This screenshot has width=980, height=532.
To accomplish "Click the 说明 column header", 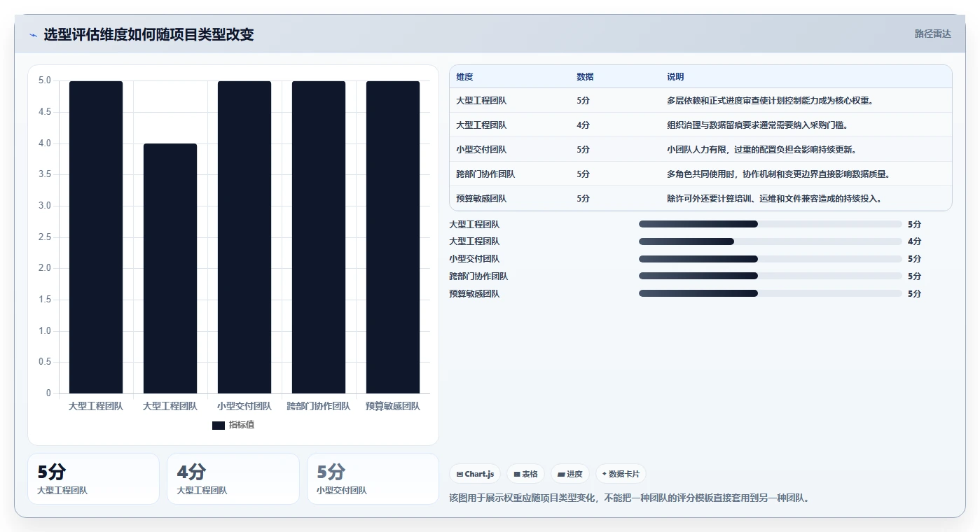I will [675, 77].
